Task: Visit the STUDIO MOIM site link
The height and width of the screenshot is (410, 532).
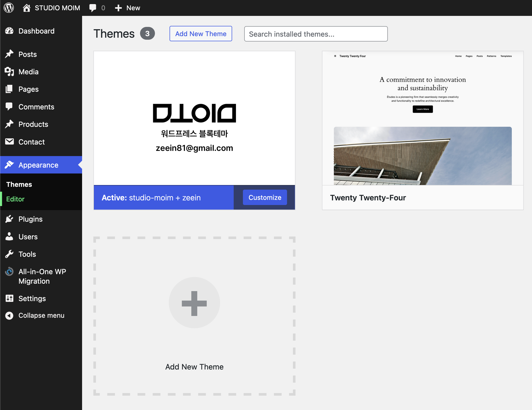Action: click(x=51, y=8)
